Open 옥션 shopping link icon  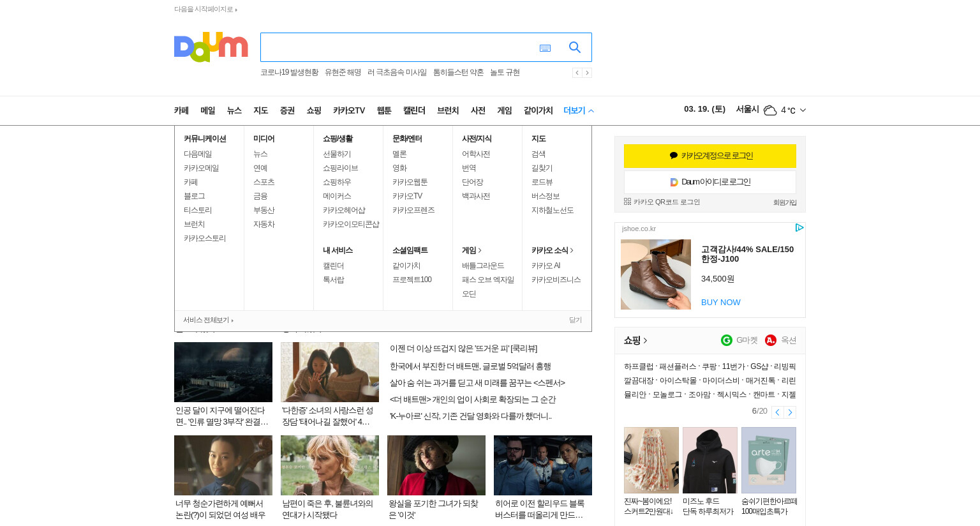[771, 340]
